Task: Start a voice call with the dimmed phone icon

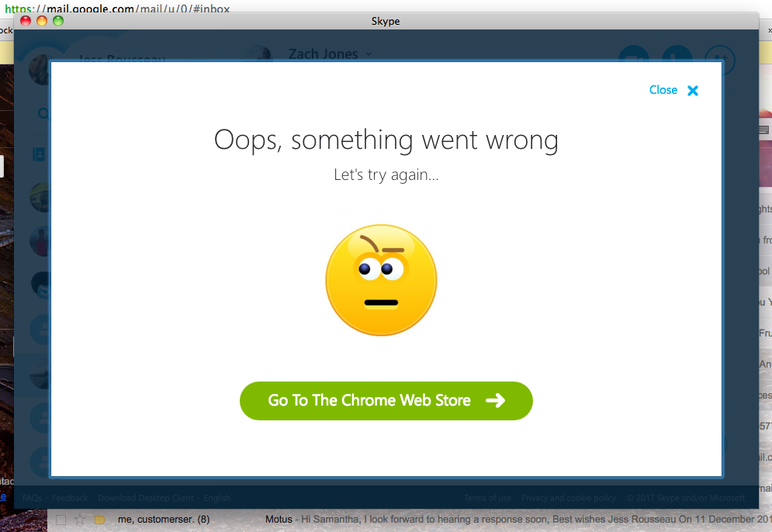Action: point(677,55)
